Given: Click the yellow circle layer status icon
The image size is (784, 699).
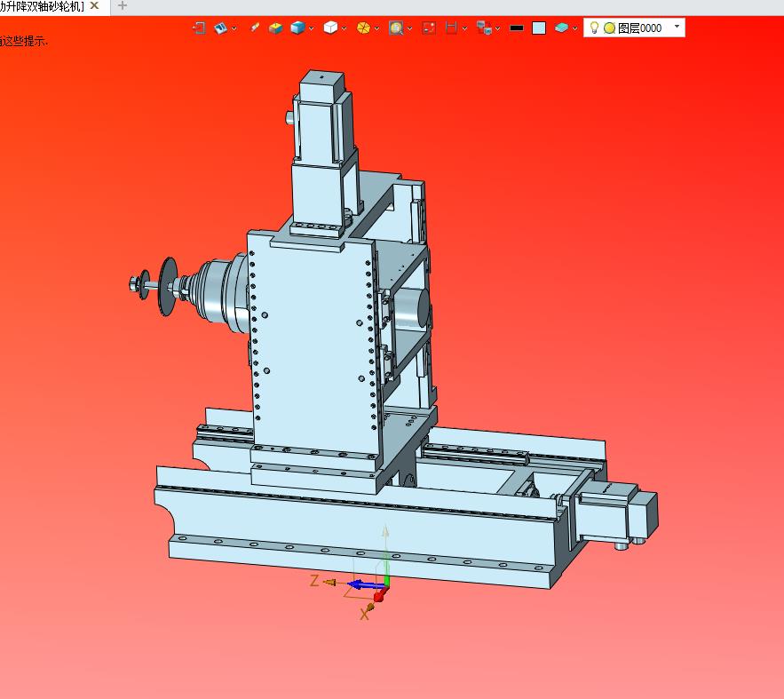Looking at the screenshot, I should (609, 28).
